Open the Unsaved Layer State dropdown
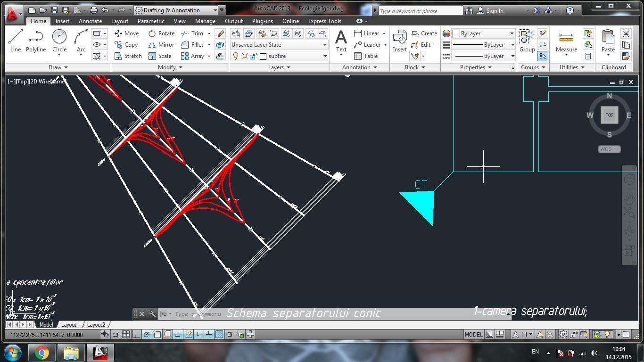 (279, 45)
